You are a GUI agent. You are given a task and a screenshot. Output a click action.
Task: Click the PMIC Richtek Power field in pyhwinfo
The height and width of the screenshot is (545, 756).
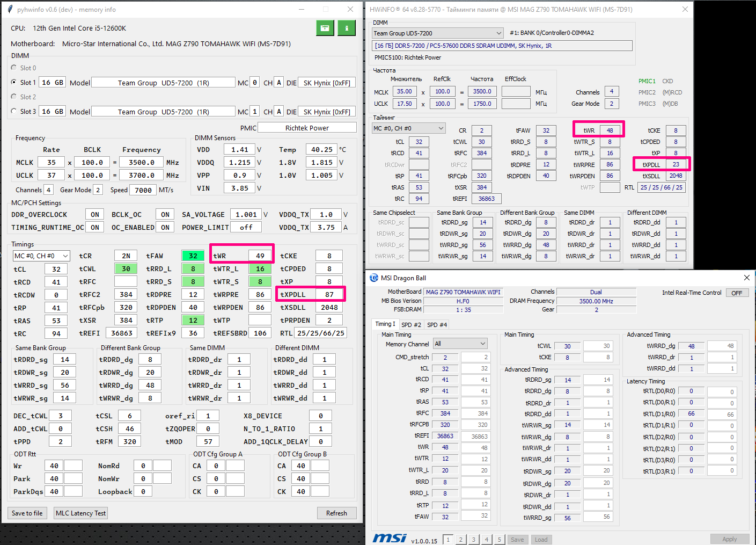307,128
